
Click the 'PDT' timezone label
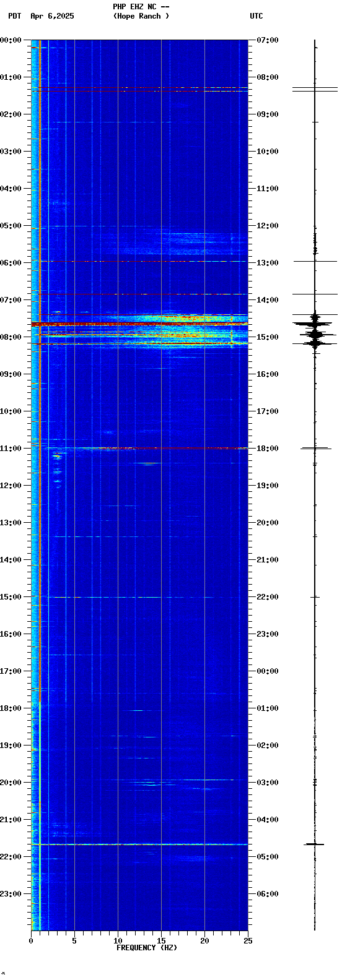[15, 16]
